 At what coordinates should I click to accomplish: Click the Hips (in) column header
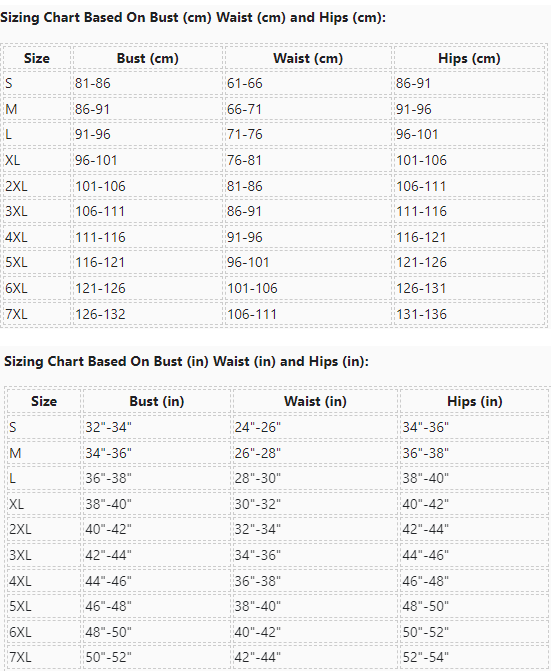(474, 401)
